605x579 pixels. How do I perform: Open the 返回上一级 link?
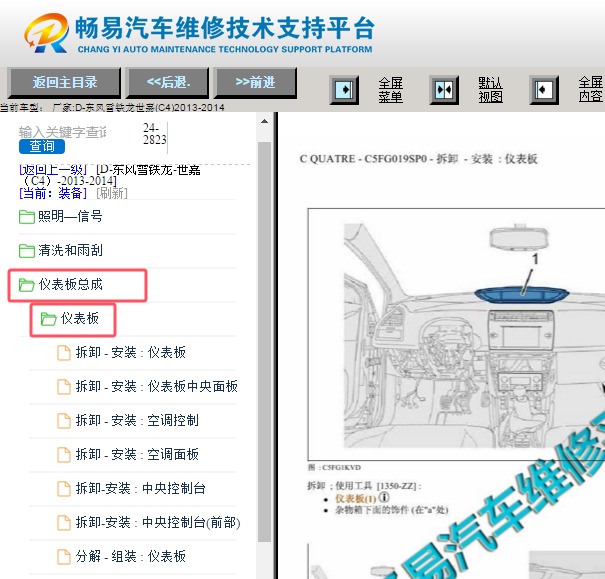pos(53,169)
